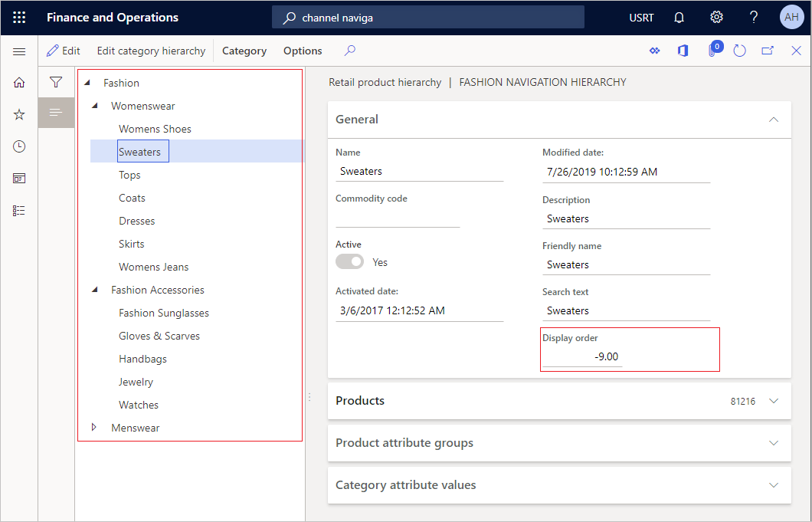This screenshot has height=522, width=812.
Task: Select Skirts in the tree
Action: [132, 245]
